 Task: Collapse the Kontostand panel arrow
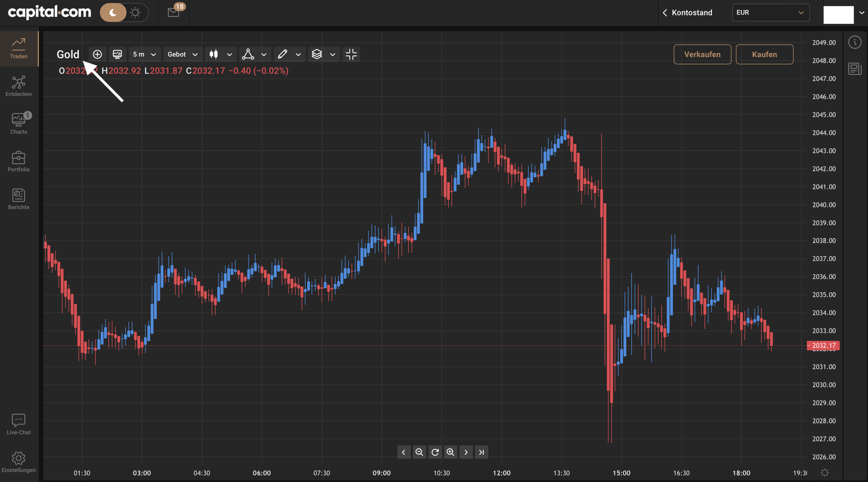coord(665,13)
